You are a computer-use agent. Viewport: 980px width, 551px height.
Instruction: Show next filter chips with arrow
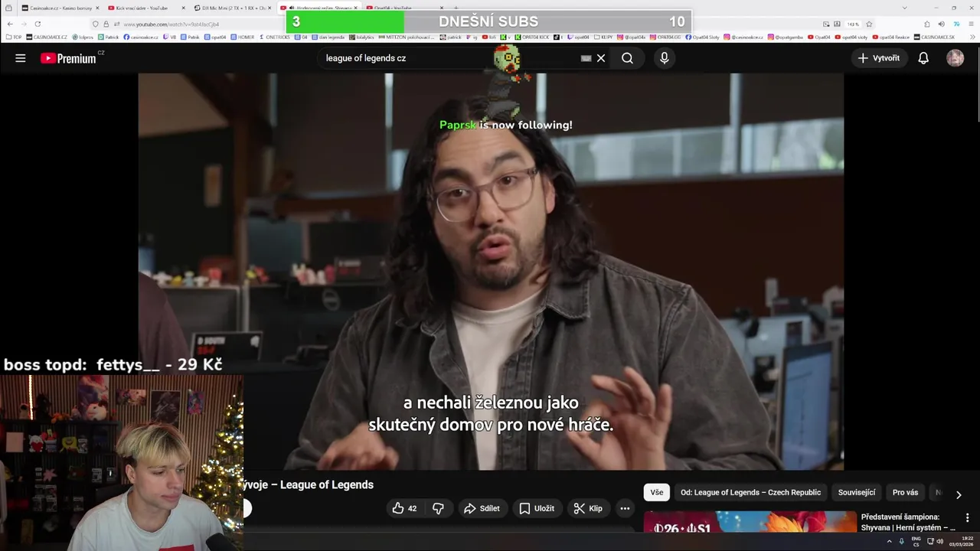(x=958, y=494)
